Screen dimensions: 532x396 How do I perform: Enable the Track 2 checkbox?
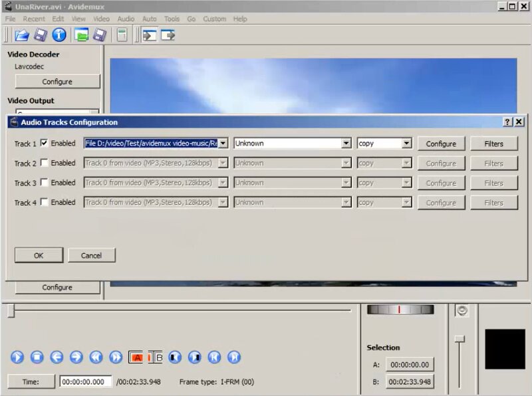45,163
